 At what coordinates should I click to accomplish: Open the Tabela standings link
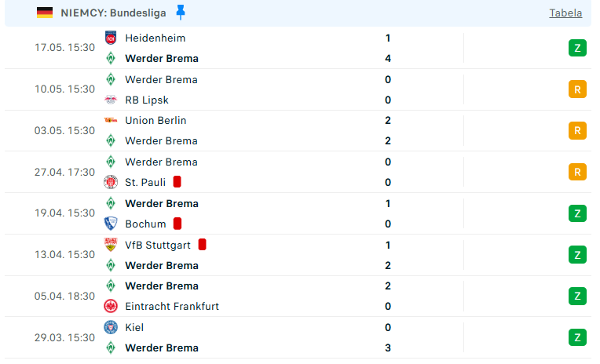(x=565, y=13)
